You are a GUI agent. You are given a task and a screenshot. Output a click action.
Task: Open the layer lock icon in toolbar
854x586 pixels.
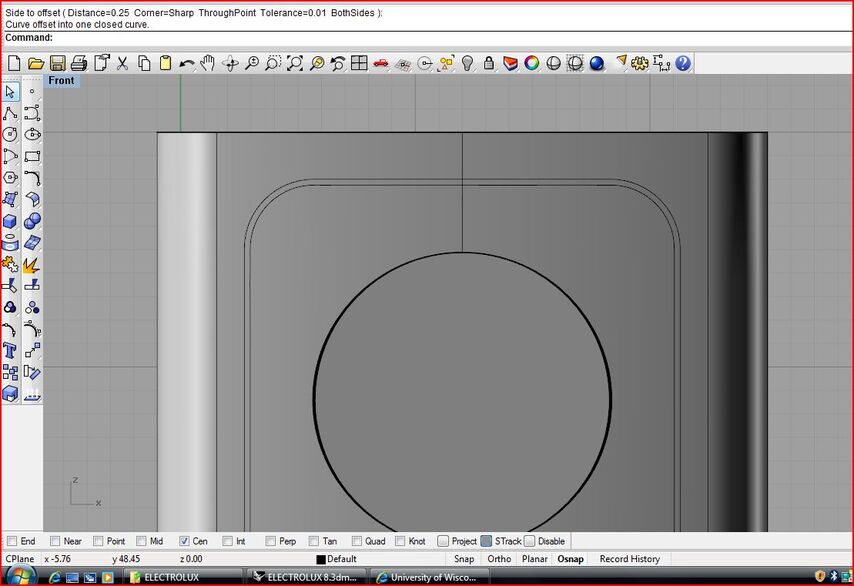pyautogui.click(x=489, y=63)
